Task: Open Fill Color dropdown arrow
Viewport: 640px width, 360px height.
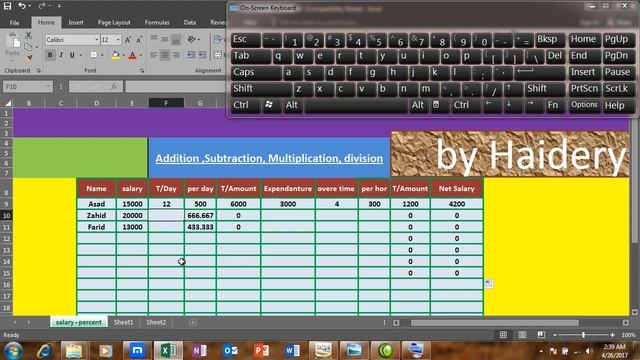Action: 124,55
